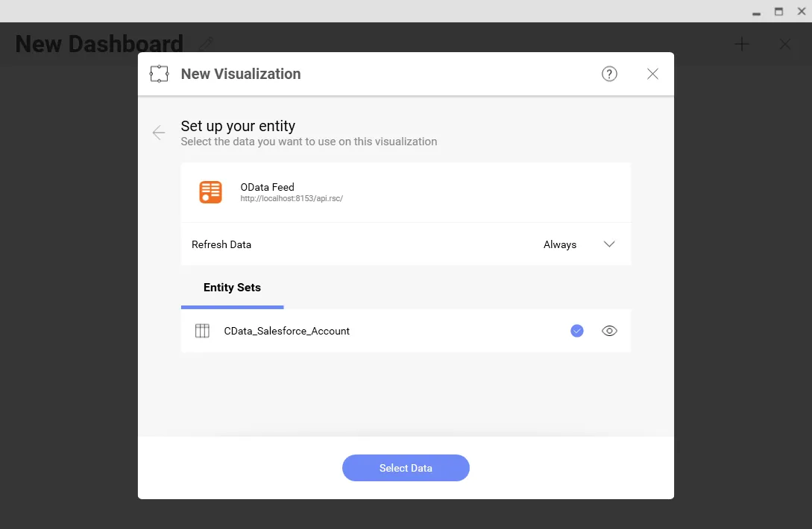Deselect the CData_Salesforce_Account checkmark
812x529 pixels.
pyautogui.click(x=576, y=330)
